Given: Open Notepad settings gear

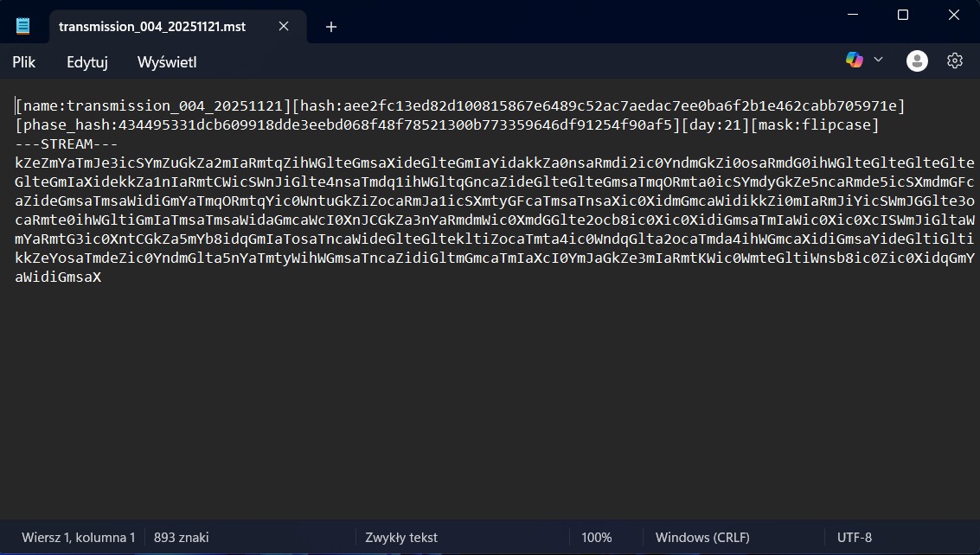Looking at the screenshot, I should [x=955, y=61].
